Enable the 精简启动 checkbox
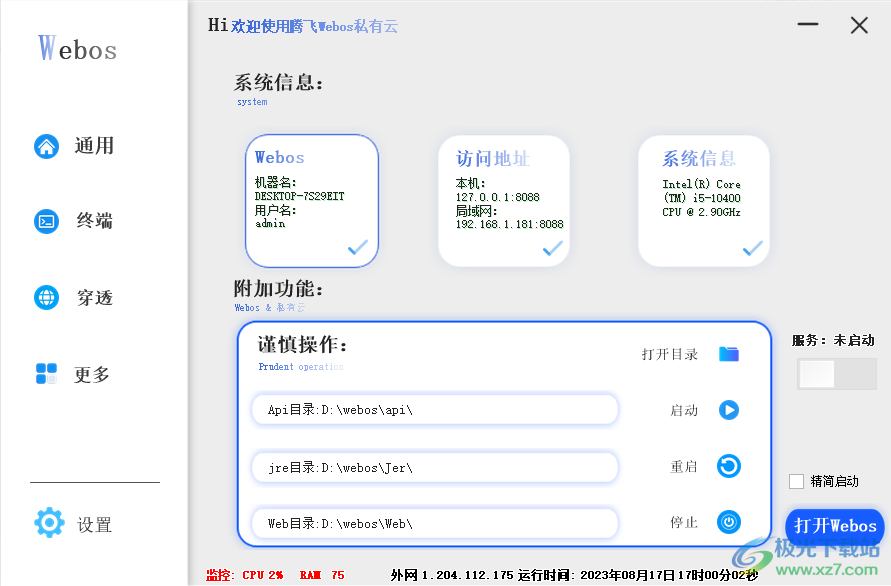 point(797,481)
